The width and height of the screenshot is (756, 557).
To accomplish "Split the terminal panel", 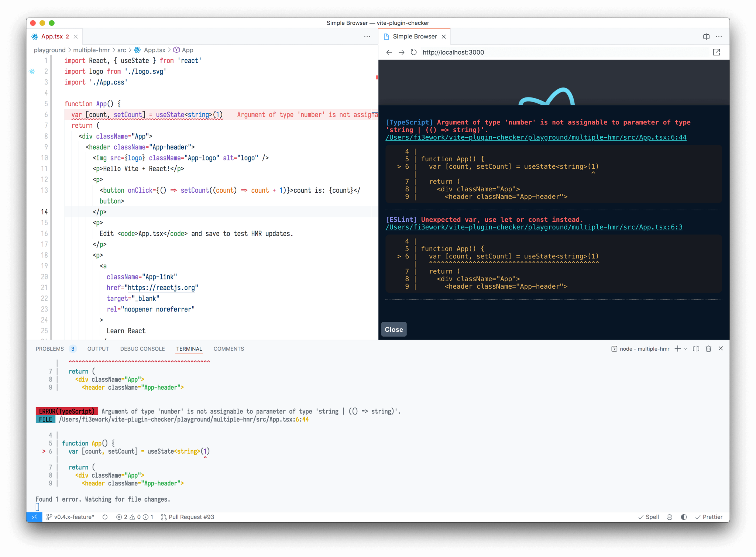I will click(696, 348).
